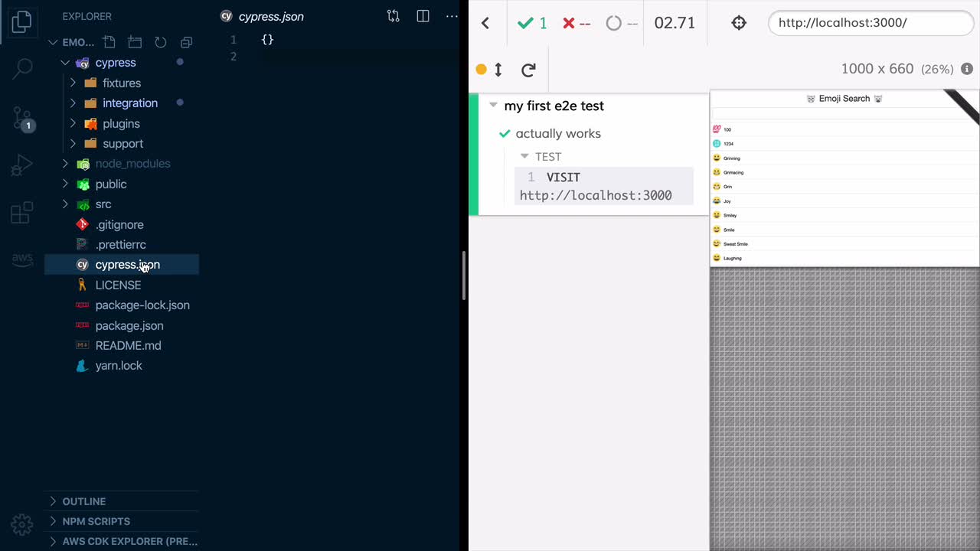Click the Manage gear icon
This screenshot has height=551, width=980.
coord(22,524)
